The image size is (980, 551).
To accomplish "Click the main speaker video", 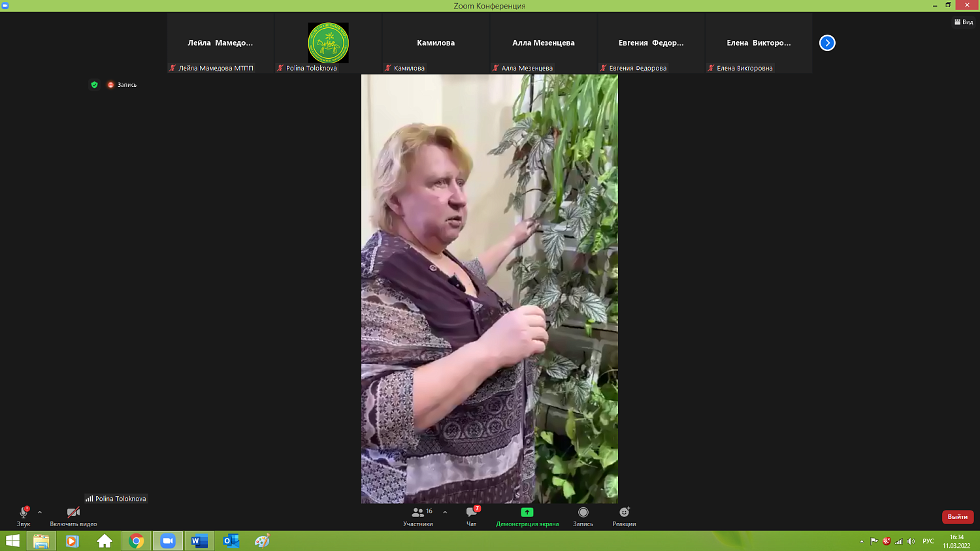I will pos(489,289).
